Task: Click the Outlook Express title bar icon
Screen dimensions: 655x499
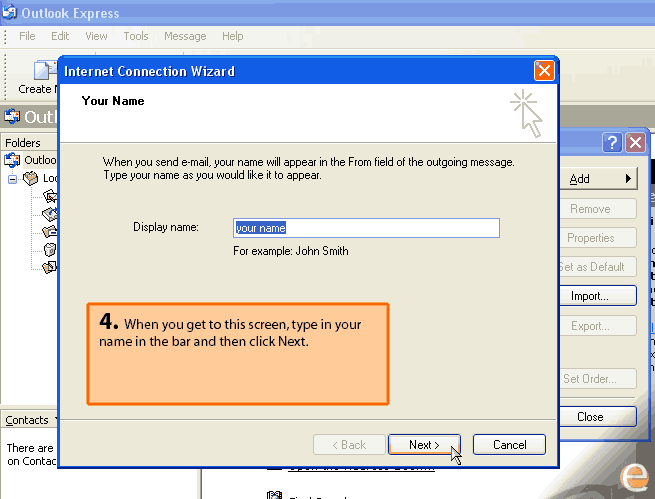Action: pyautogui.click(x=10, y=13)
